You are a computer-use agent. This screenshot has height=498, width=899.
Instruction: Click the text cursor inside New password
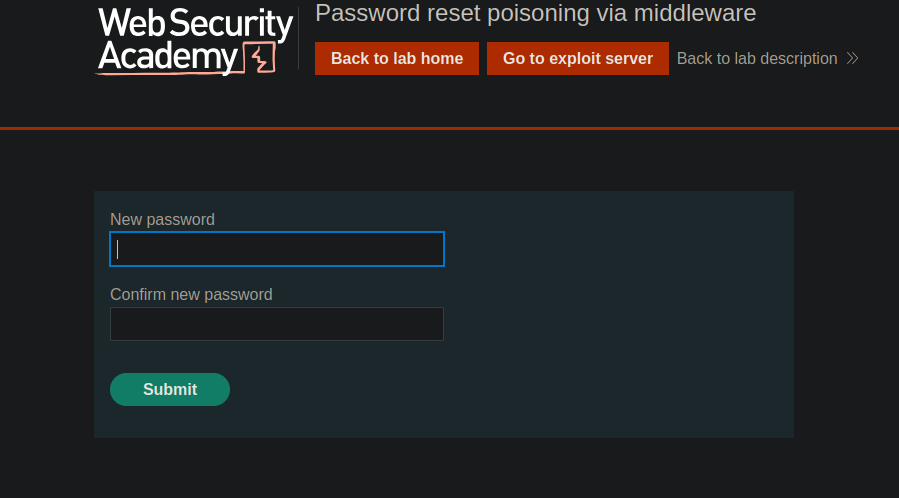click(118, 249)
